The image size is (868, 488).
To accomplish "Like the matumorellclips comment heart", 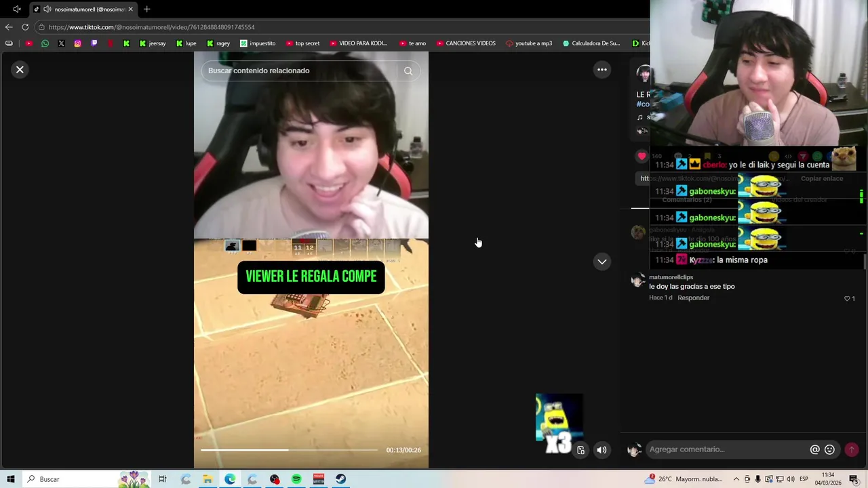I will (847, 298).
